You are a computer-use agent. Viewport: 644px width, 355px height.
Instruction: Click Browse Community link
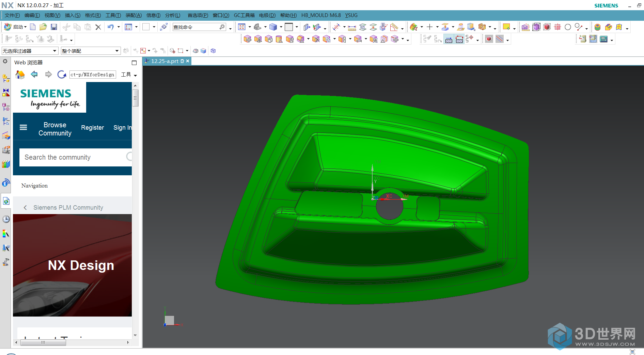pyautogui.click(x=55, y=129)
